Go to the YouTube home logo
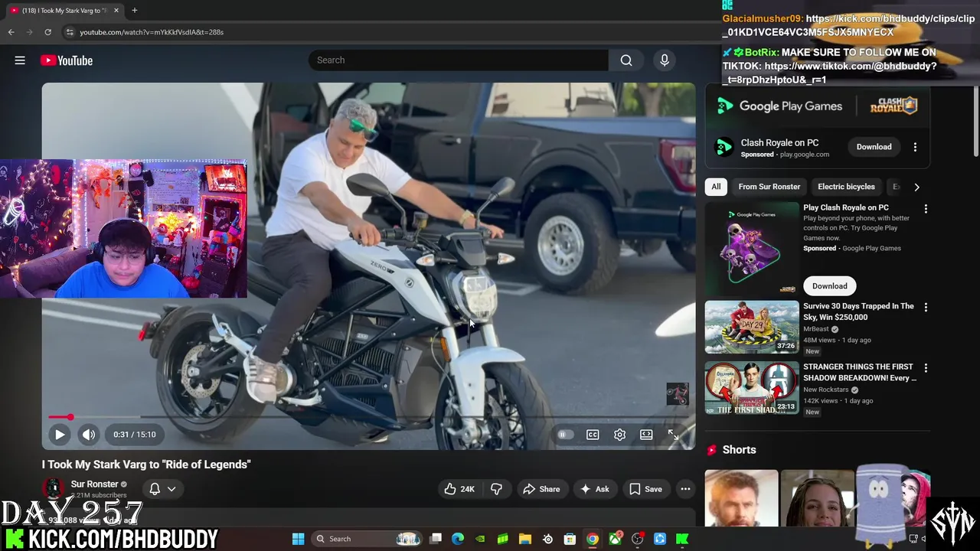980x551 pixels. (x=67, y=60)
